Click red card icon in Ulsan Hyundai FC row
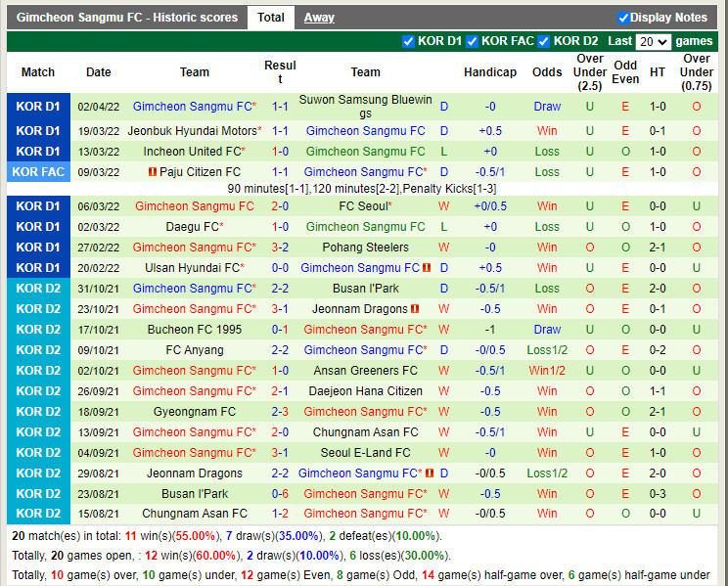This screenshot has height=586, width=728. click(427, 267)
